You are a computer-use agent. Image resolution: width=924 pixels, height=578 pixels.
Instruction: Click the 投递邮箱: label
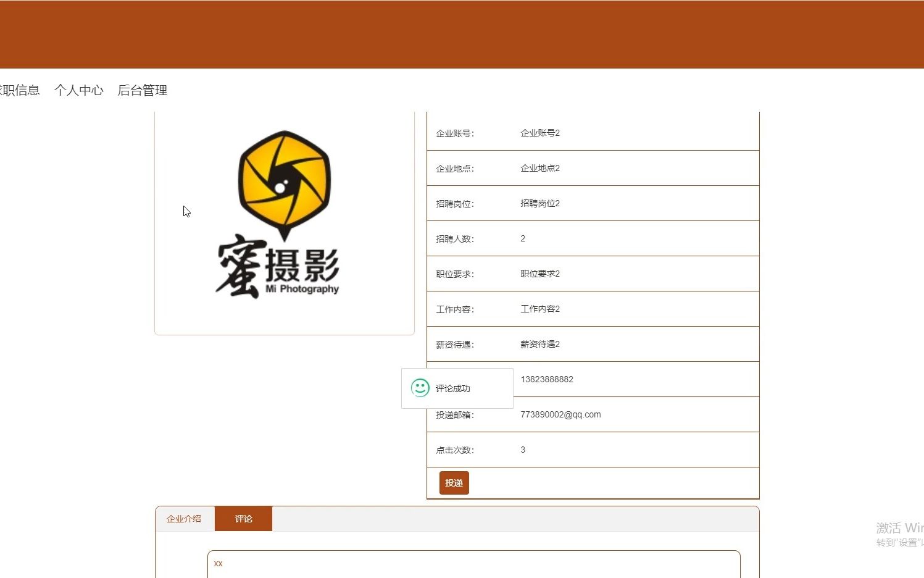coord(455,415)
